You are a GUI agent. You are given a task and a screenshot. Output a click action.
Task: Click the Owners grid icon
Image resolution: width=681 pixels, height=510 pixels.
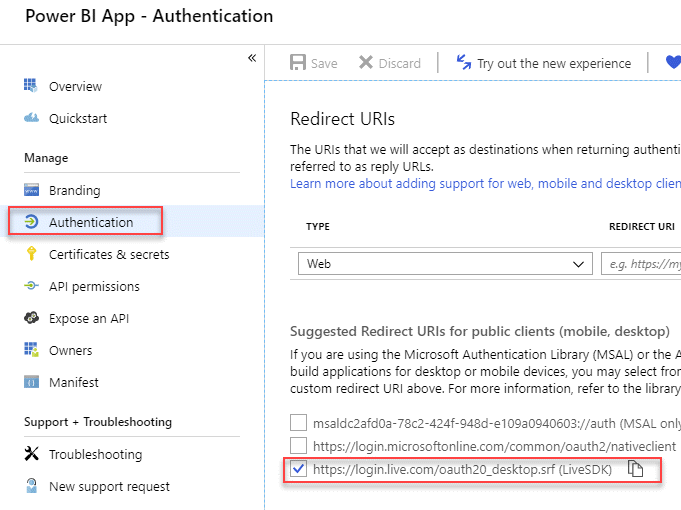tap(31, 349)
